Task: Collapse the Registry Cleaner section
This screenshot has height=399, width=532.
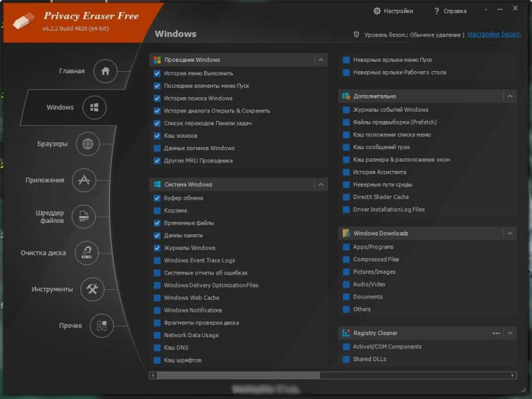Action: pos(510,333)
